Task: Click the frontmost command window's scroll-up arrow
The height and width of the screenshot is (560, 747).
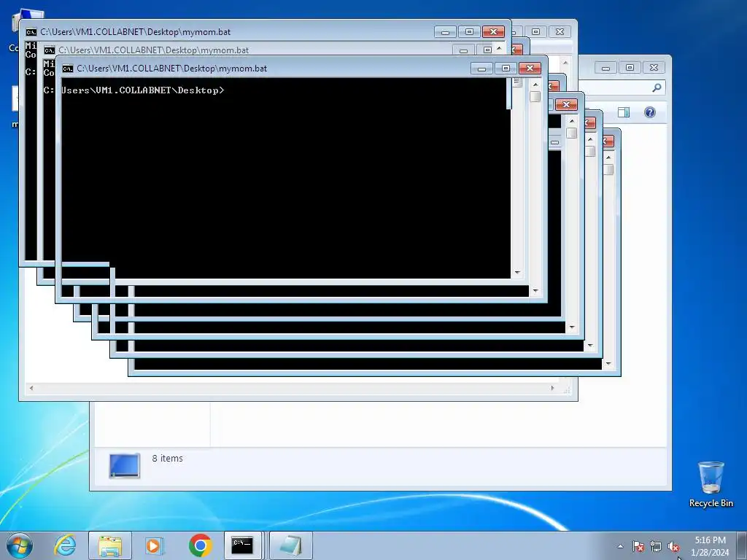Action: pos(535,85)
